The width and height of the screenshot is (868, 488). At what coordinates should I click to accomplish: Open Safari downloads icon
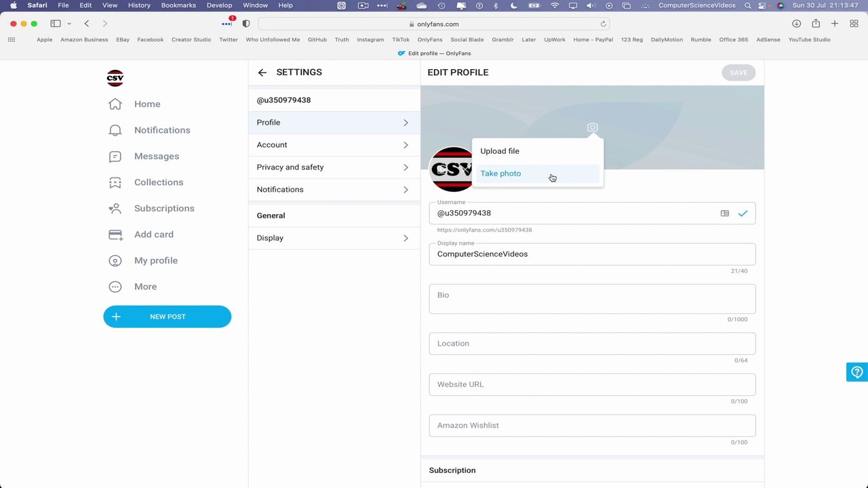tap(797, 24)
